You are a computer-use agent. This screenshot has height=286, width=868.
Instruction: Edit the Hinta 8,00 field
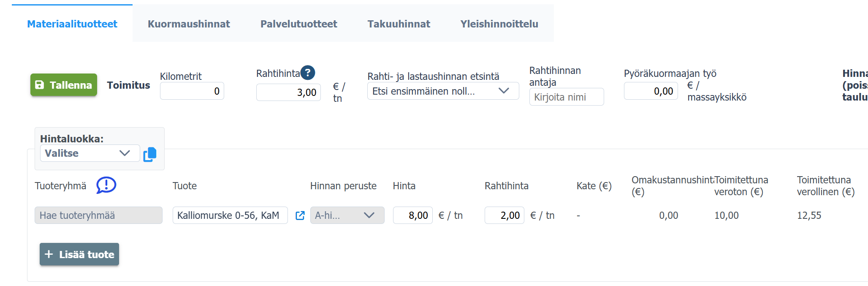point(412,215)
